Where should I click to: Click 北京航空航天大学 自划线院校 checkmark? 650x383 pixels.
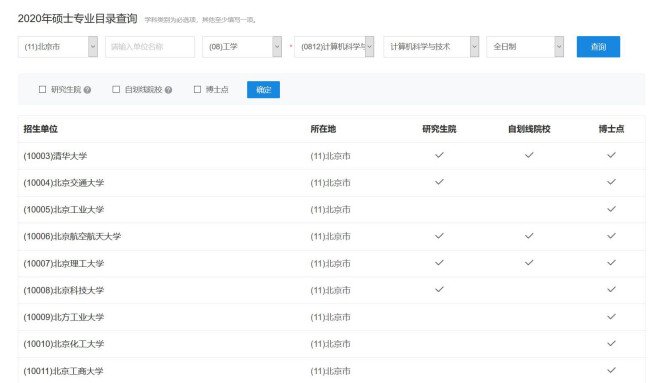pos(529,236)
